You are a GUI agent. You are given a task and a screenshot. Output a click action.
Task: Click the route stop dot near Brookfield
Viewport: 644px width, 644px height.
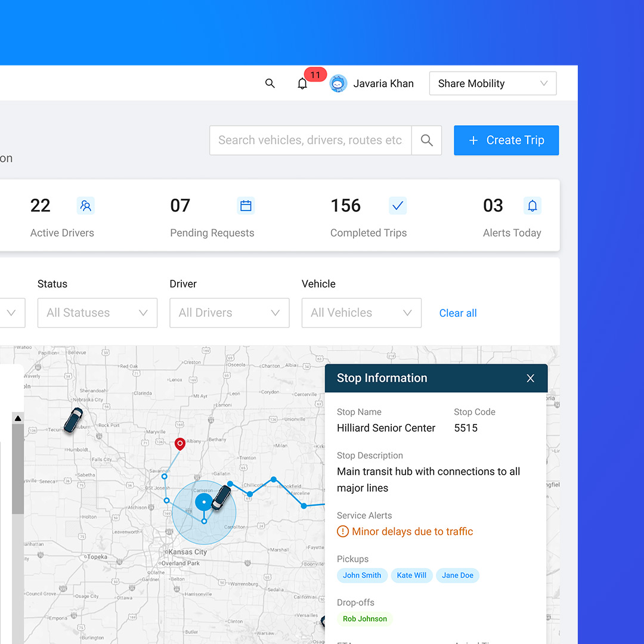[274, 479]
